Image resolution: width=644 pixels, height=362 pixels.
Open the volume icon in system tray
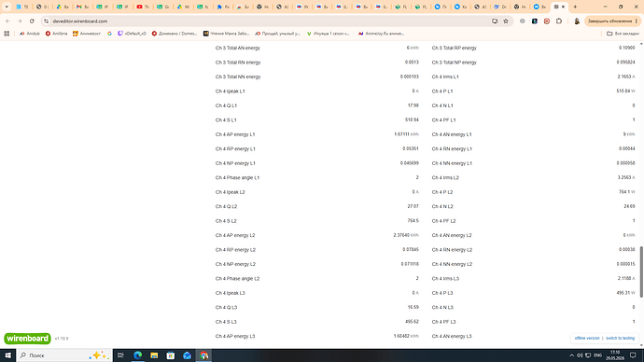click(580, 355)
